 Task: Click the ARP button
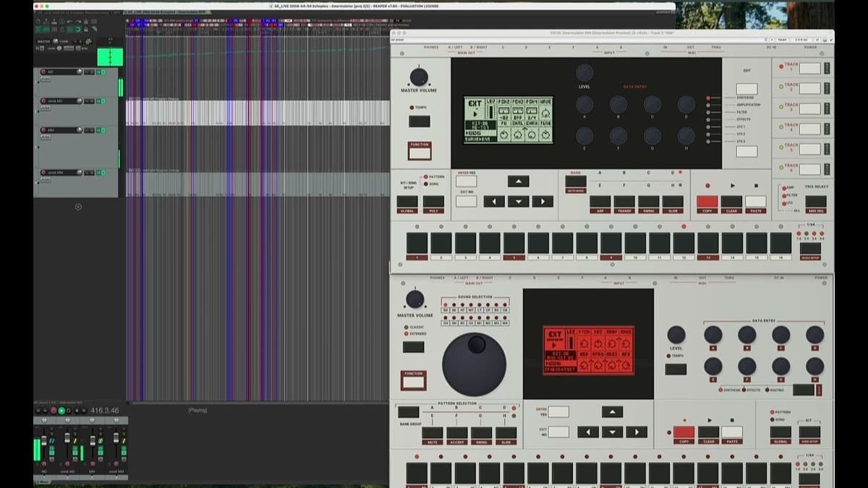pyautogui.click(x=600, y=202)
